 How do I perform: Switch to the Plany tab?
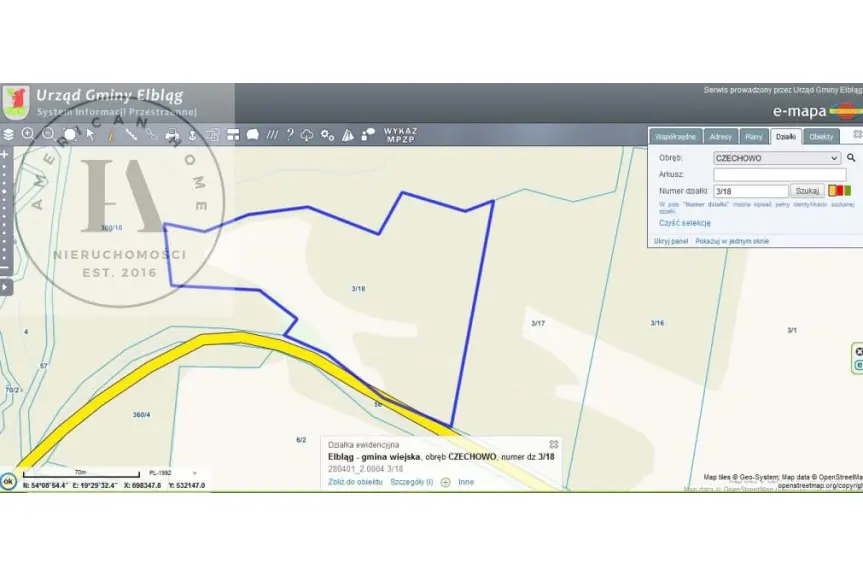pos(754,137)
